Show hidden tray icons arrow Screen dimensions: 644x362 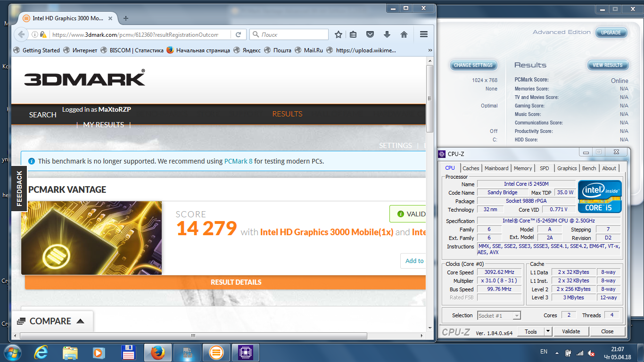point(557,353)
